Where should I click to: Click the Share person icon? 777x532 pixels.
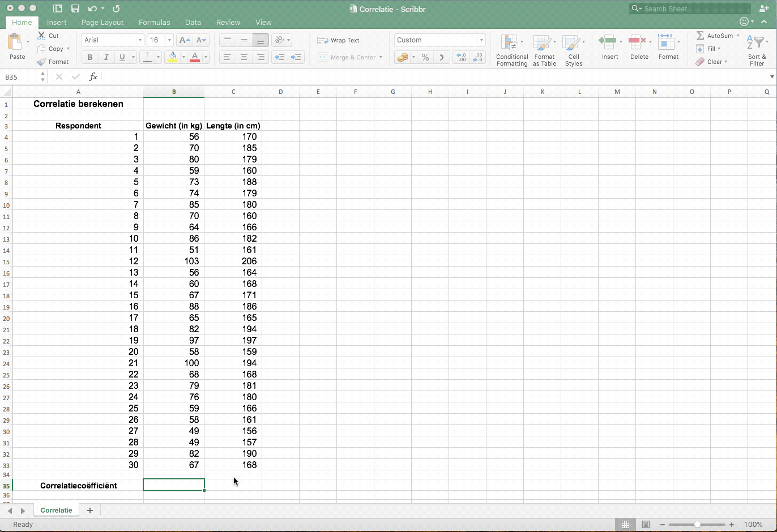coord(763,8)
